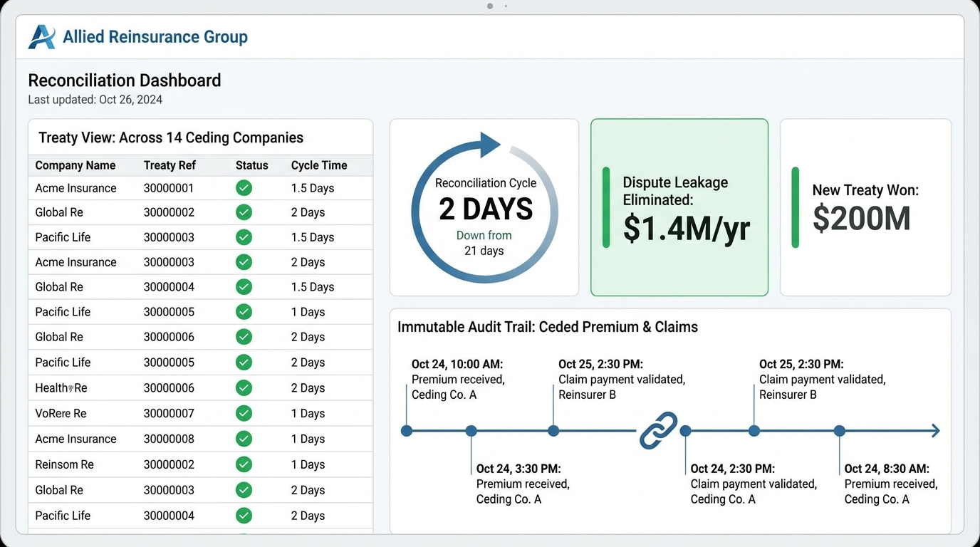
Task: Click status checkmark for Global Re 30000003
Action: click(x=244, y=490)
